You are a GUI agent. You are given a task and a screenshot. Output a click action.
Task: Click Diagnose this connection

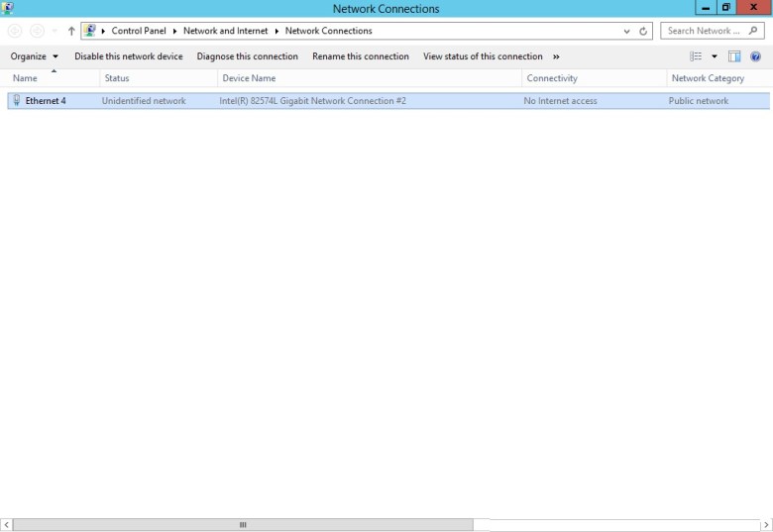(x=247, y=56)
